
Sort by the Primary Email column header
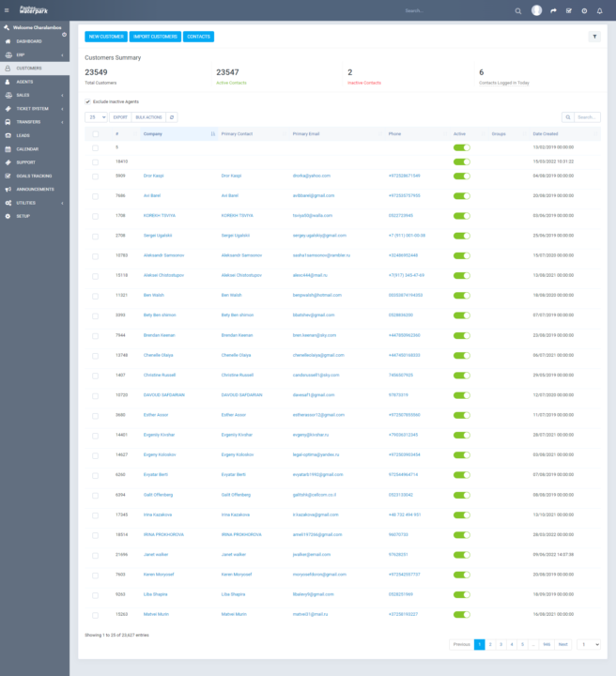337,134
